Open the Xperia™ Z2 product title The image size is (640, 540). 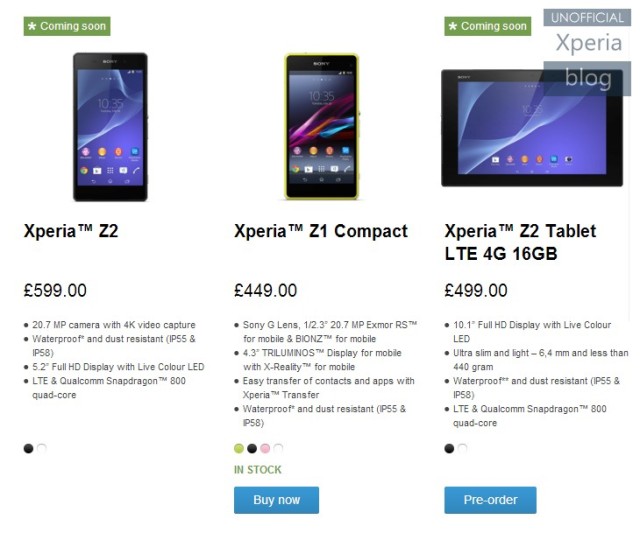[71, 231]
